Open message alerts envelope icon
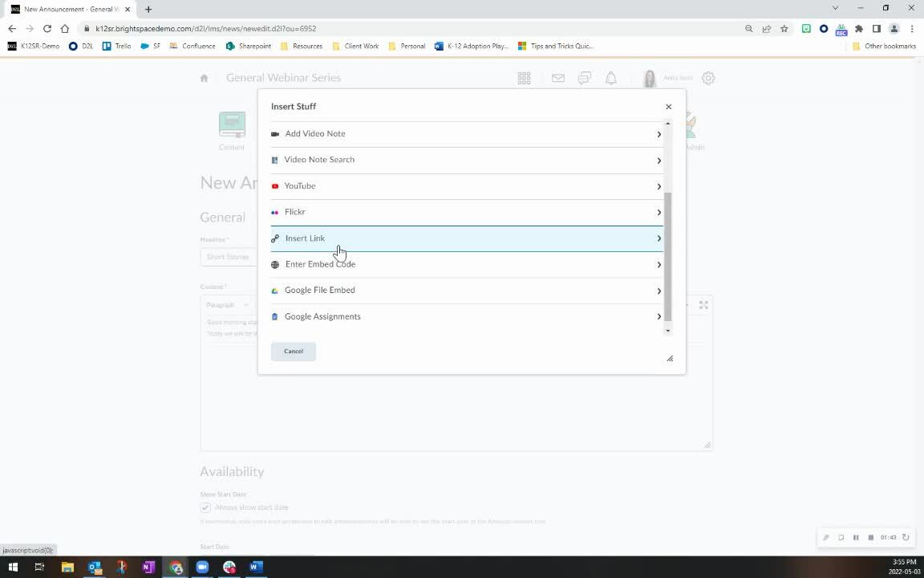The height and width of the screenshot is (578, 924). pyautogui.click(x=557, y=78)
